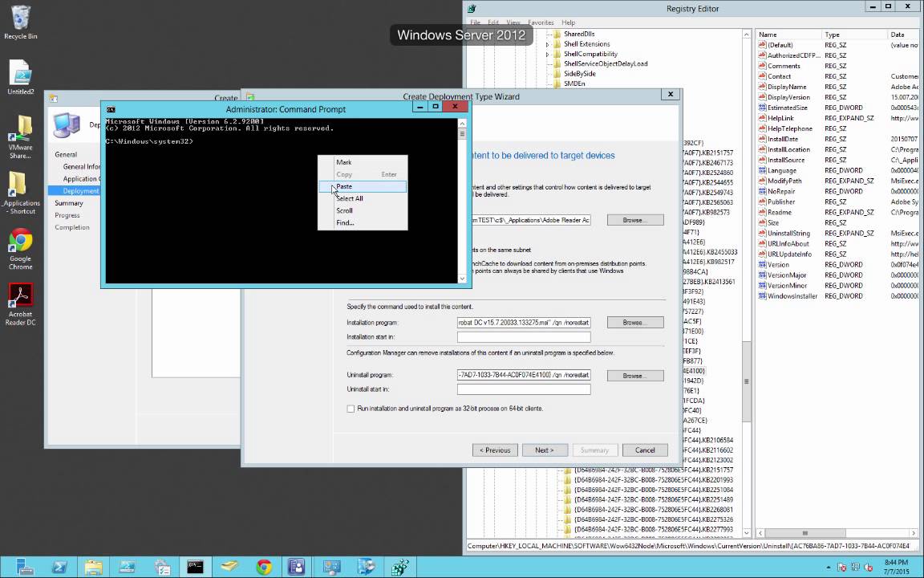
Task: Select the InstallLocation registry value
Action: tap(788, 149)
